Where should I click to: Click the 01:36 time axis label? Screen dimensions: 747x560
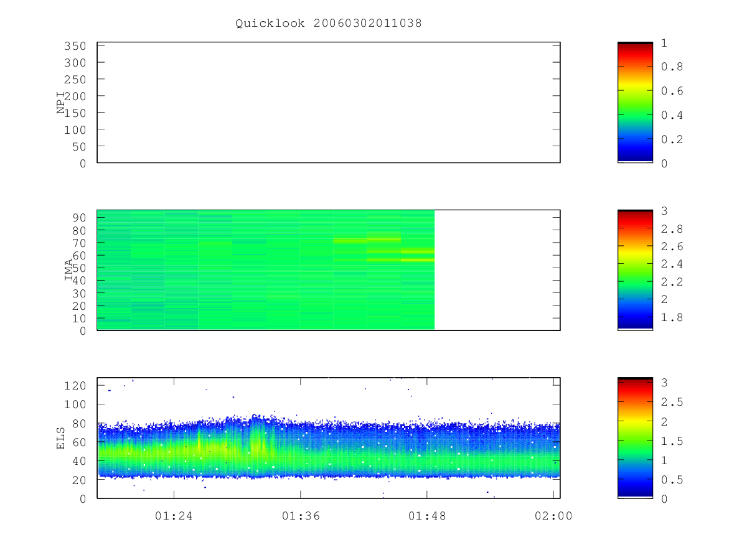[x=301, y=516]
